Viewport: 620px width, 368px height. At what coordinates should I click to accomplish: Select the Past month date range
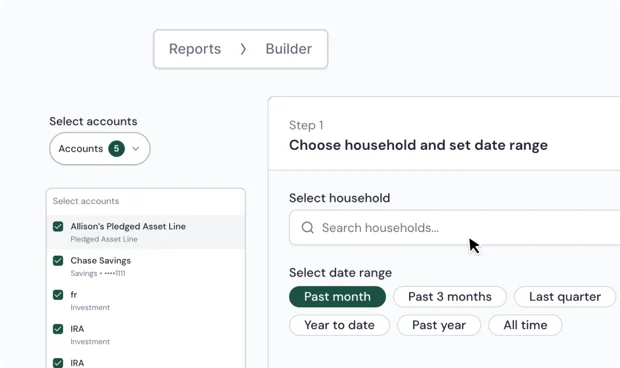click(x=337, y=296)
